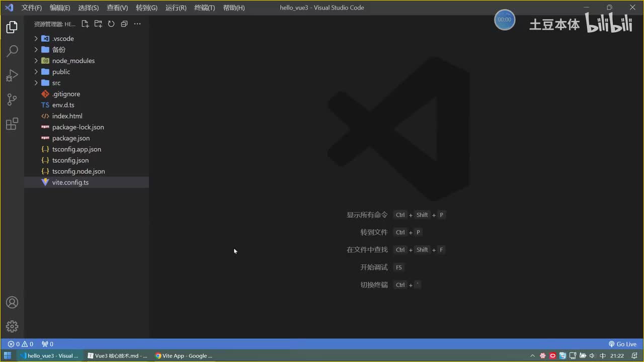This screenshot has height=362, width=644.
Task: Refresh the explorer file tree
Action: pyautogui.click(x=111, y=24)
